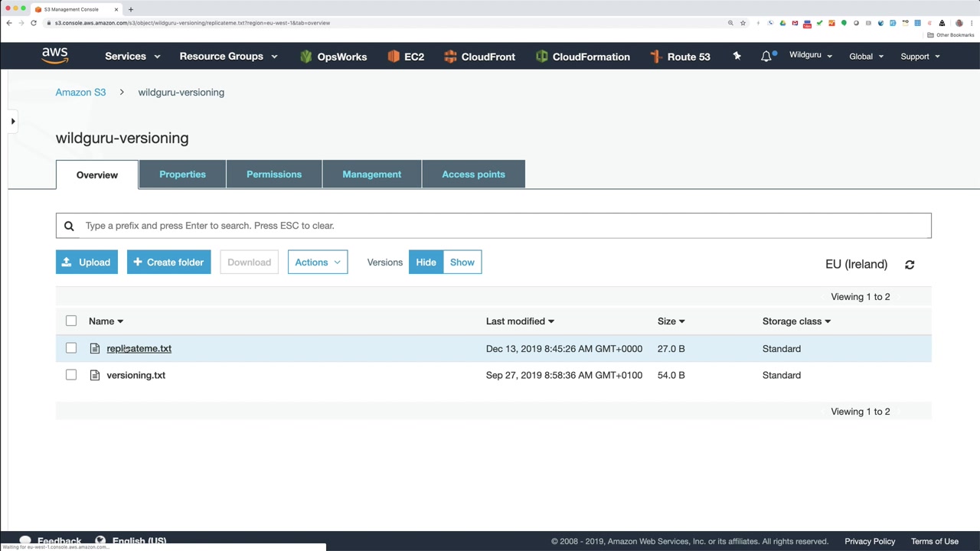Sort objects by Name column

(106, 321)
